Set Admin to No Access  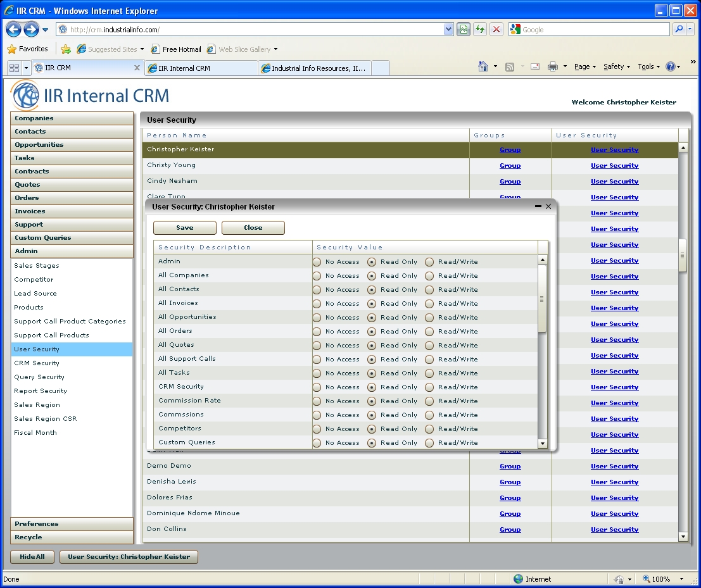tap(317, 261)
